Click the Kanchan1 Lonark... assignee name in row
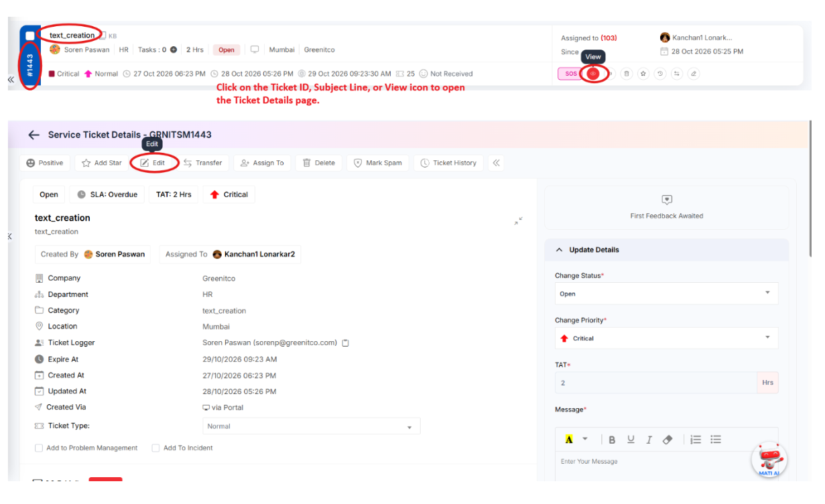This screenshot has height=504, width=825. tap(702, 38)
